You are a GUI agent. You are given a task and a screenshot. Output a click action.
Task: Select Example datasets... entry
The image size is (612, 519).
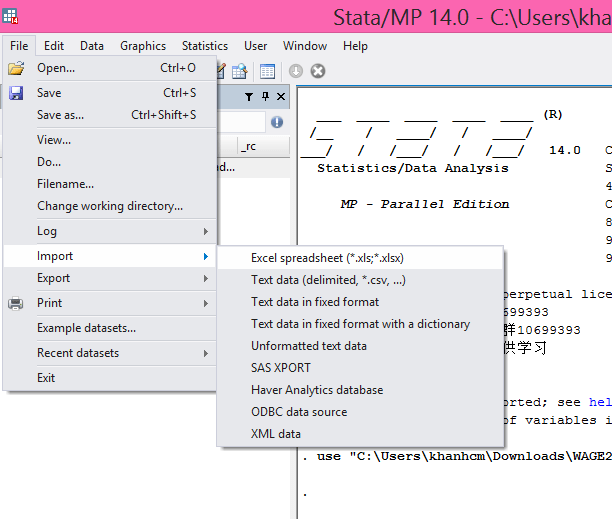(110, 328)
